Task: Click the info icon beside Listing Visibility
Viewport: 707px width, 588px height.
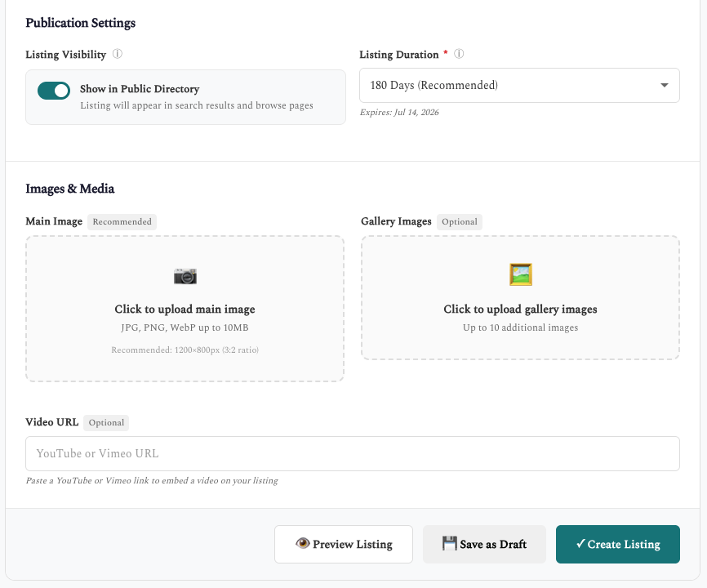Action: pos(117,55)
